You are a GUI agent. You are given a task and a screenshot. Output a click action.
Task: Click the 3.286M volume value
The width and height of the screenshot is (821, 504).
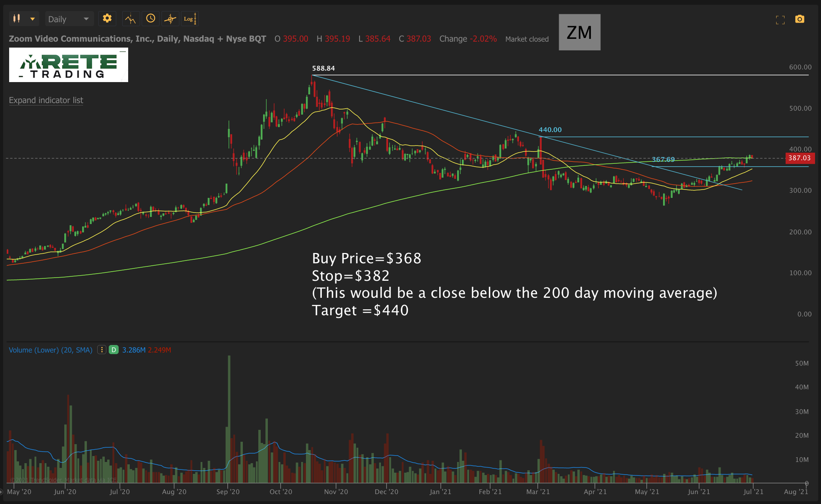click(x=134, y=350)
